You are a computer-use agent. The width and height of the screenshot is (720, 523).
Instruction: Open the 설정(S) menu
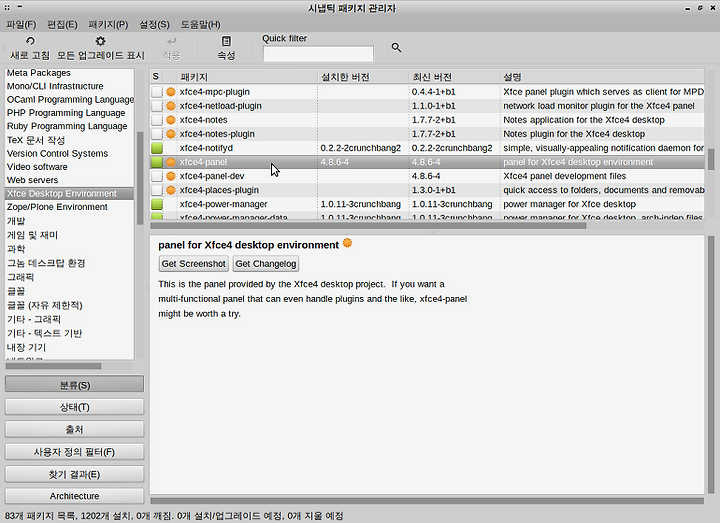pos(154,24)
